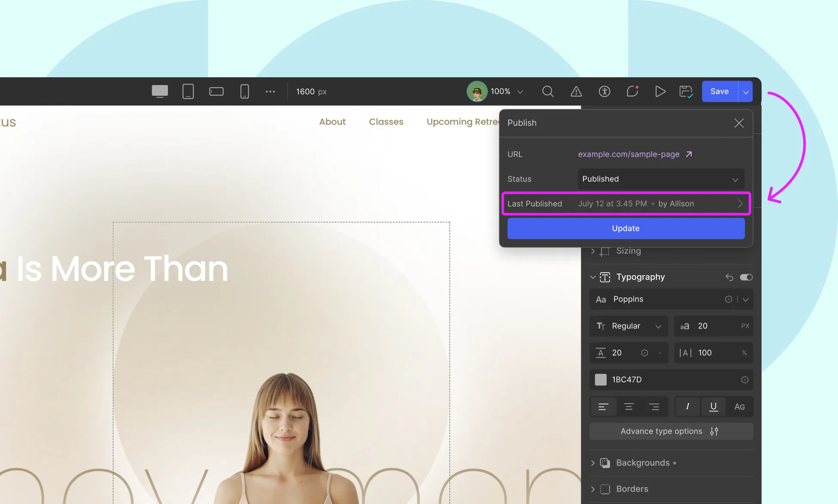Change the letter spacing % unit

[744, 353]
